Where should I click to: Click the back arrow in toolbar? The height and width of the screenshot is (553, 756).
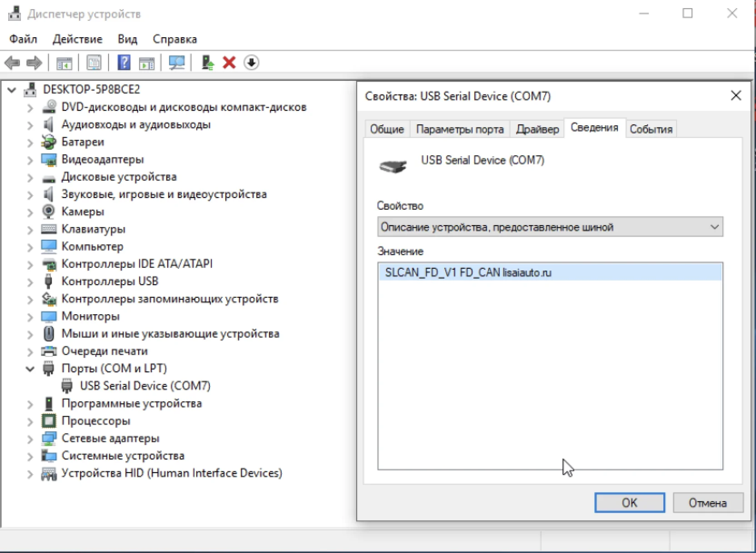click(12, 63)
